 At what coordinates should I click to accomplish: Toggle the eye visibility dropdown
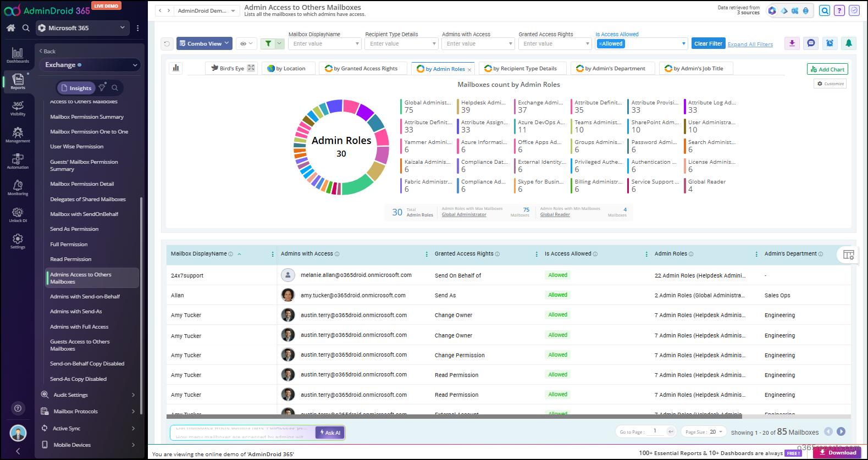point(247,43)
